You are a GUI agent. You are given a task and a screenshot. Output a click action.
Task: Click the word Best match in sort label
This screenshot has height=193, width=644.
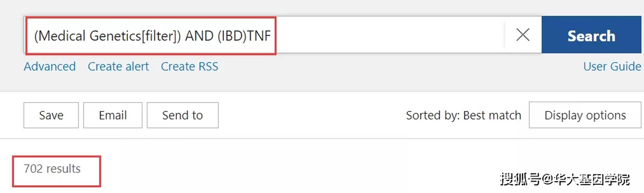(x=492, y=115)
